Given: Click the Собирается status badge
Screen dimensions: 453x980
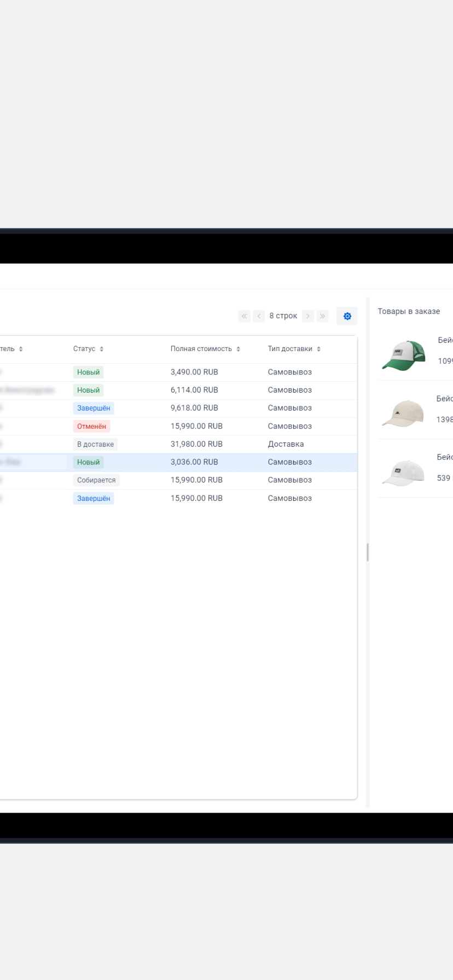Looking at the screenshot, I should [x=96, y=480].
